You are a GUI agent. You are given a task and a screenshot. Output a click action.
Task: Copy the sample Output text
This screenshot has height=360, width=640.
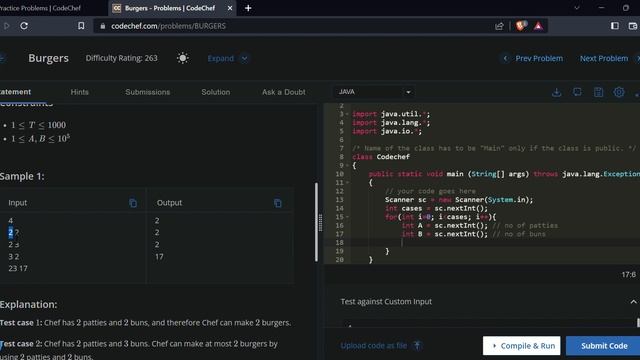(x=278, y=203)
